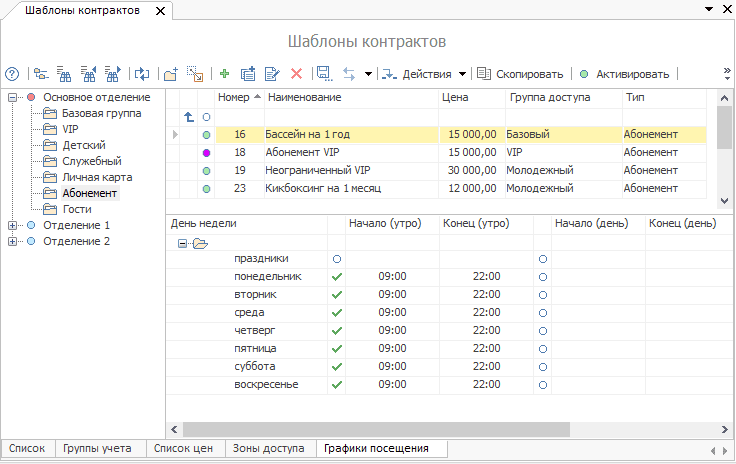Toggle morning checkbox for праздники
Viewport: 736px width, 464px height.
click(x=337, y=259)
